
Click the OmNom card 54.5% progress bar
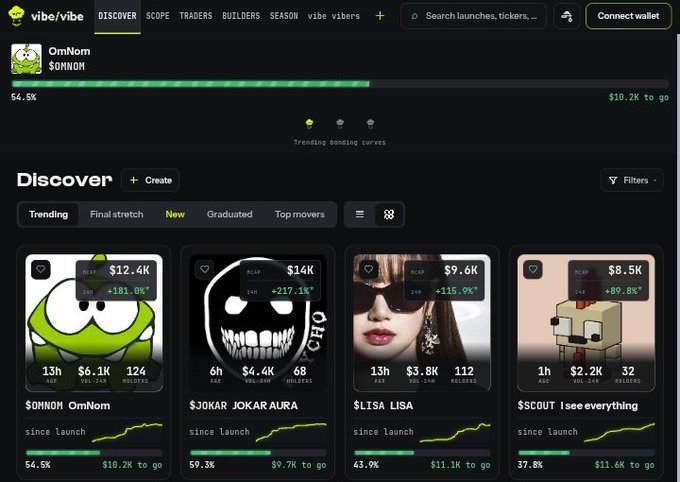[94, 452]
